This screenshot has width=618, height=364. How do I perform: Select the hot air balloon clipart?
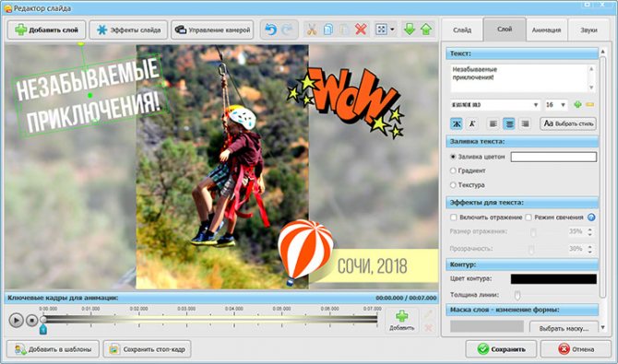pyautogui.click(x=305, y=252)
